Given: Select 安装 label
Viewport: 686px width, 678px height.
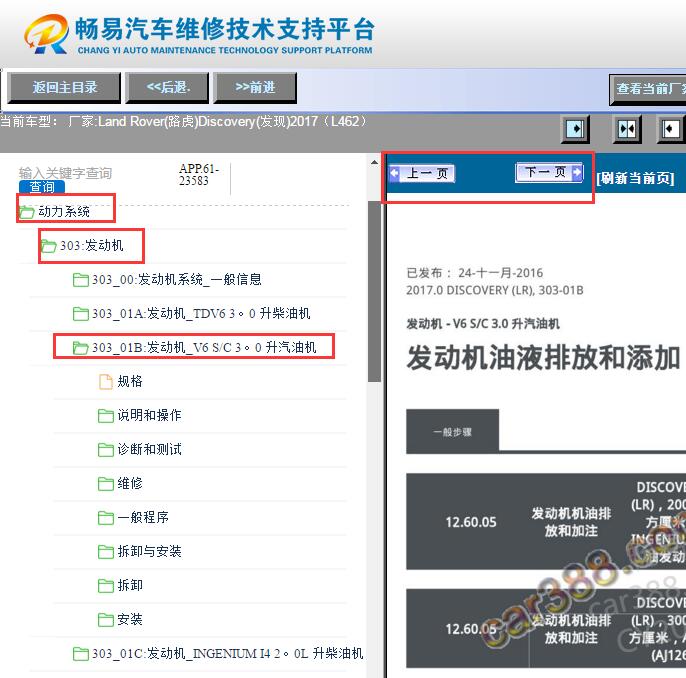Looking at the screenshot, I should (x=130, y=620).
